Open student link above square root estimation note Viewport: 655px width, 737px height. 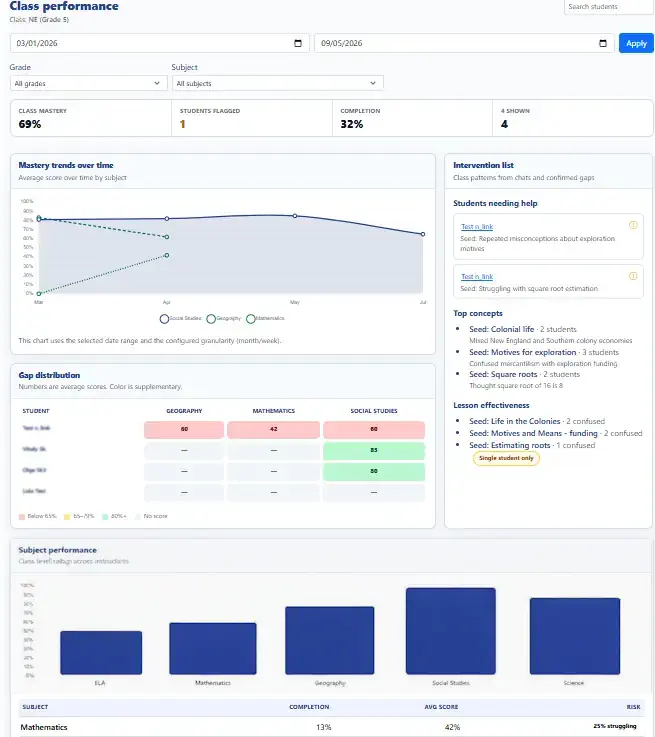(477, 276)
